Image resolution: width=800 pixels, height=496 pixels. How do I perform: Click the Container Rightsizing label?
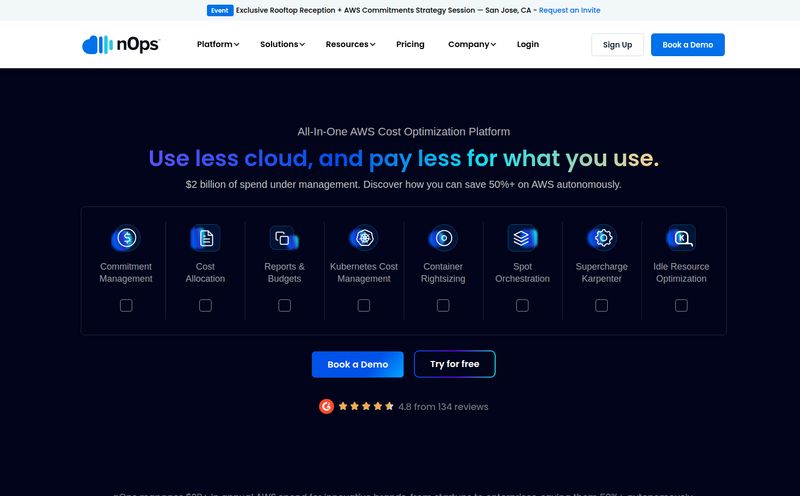tap(443, 272)
